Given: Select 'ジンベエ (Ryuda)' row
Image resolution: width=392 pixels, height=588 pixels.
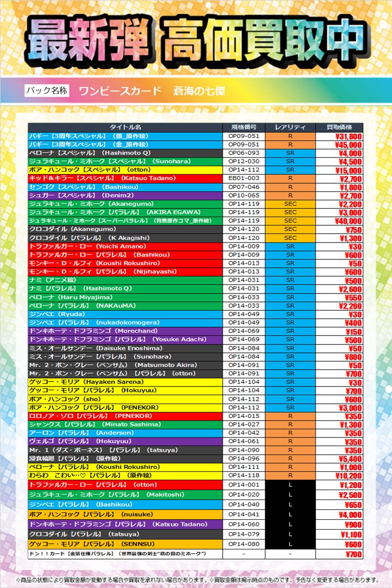Looking at the screenshot, I should click(196, 314).
